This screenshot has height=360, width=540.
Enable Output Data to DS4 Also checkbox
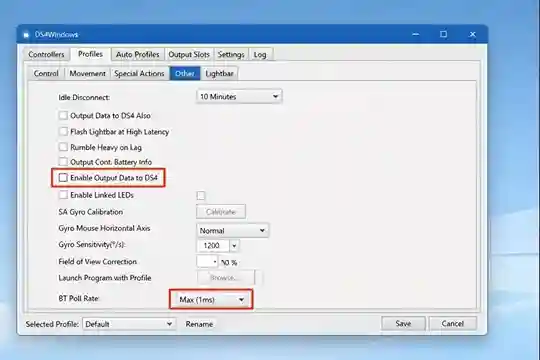(63, 115)
